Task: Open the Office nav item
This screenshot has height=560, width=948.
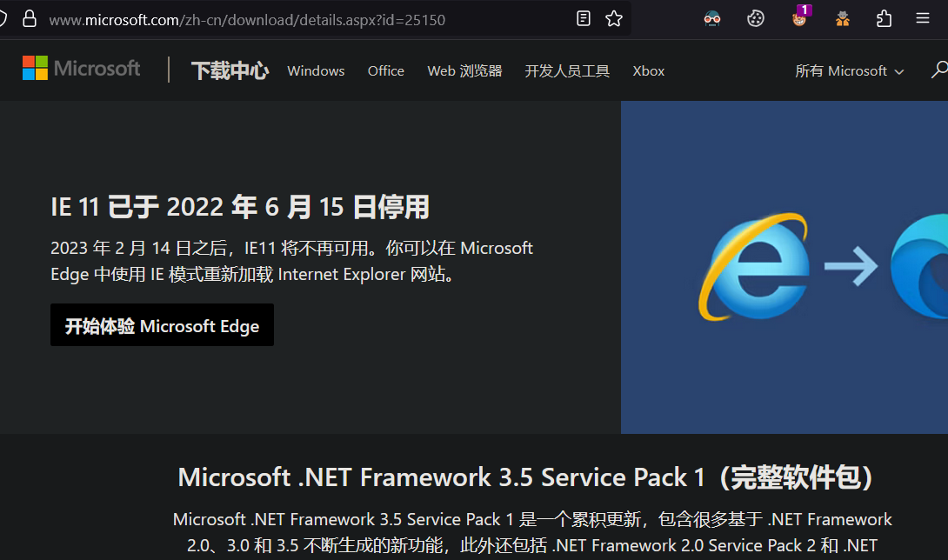Action: (386, 71)
